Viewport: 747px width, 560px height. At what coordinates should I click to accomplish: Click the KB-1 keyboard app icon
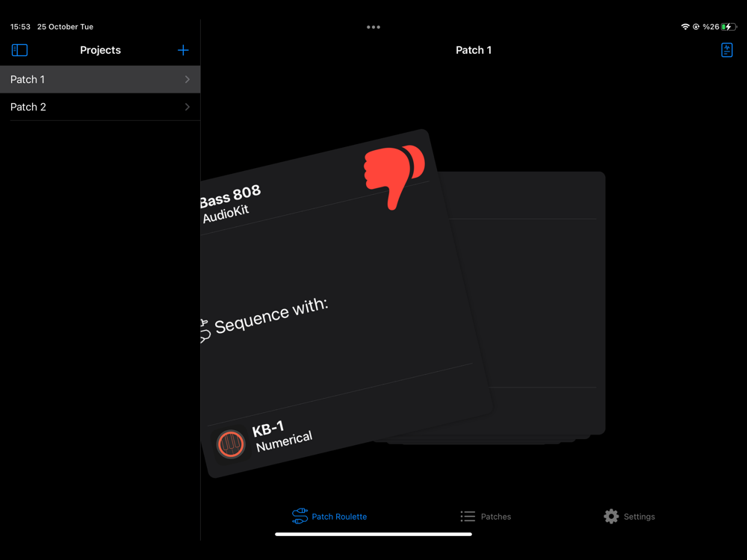click(231, 444)
